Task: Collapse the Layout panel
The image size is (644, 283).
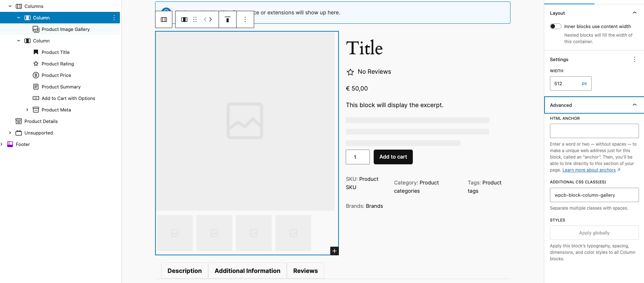Action: click(x=634, y=13)
